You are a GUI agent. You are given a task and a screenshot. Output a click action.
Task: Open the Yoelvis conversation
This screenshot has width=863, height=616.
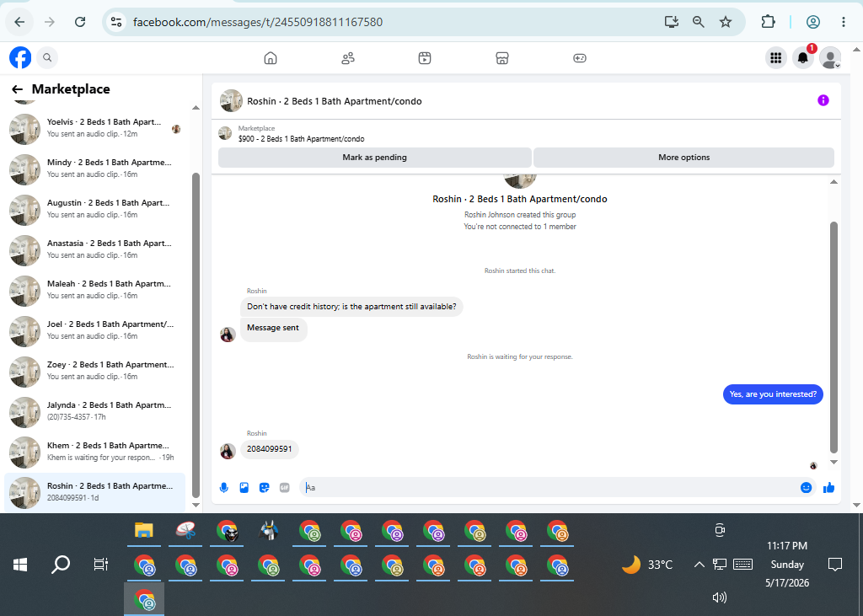94,129
